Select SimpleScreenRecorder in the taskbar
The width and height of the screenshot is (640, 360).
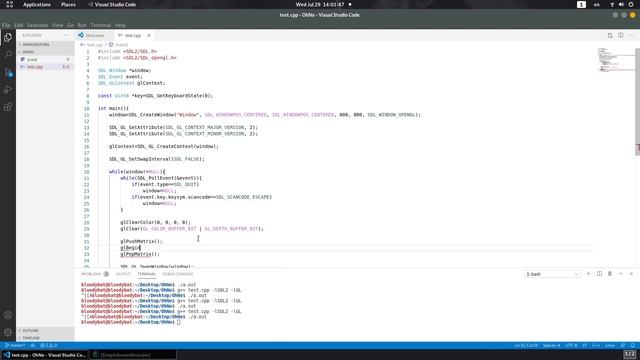133,355
